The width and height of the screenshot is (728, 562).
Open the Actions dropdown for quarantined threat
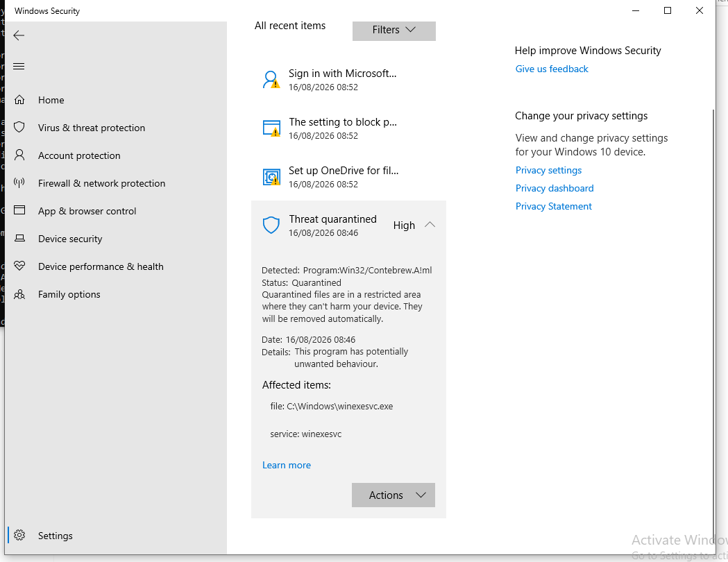click(393, 495)
